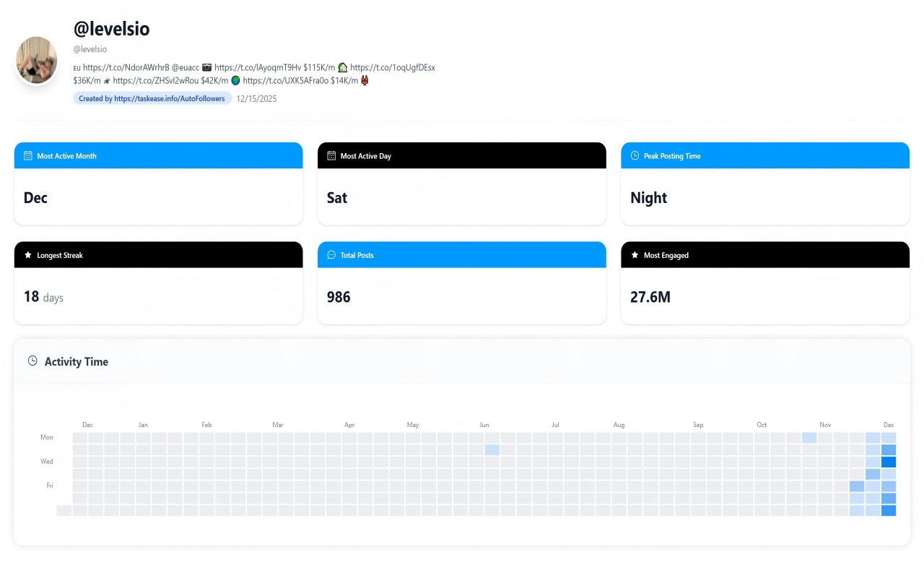This screenshot has width=924, height=578.
Task: Click the calendar icon on Most Active Month
Action: click(28, 155)
